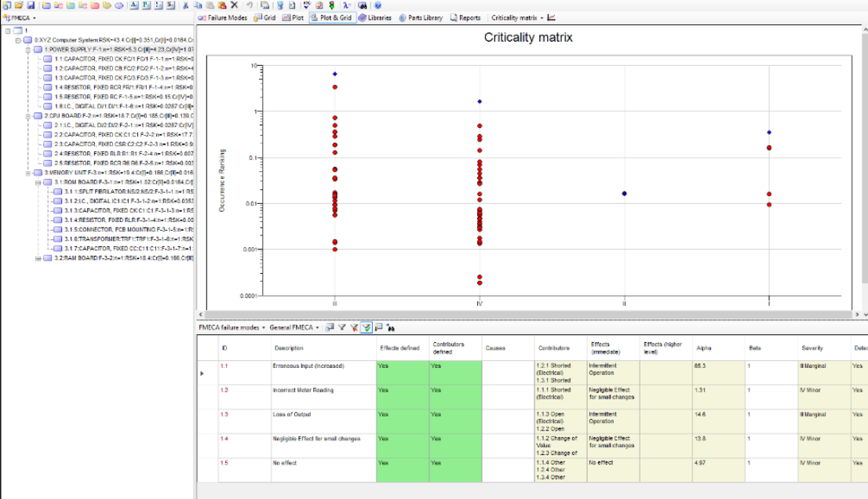Click the blue Help question mark icon

tap(377, 5)
